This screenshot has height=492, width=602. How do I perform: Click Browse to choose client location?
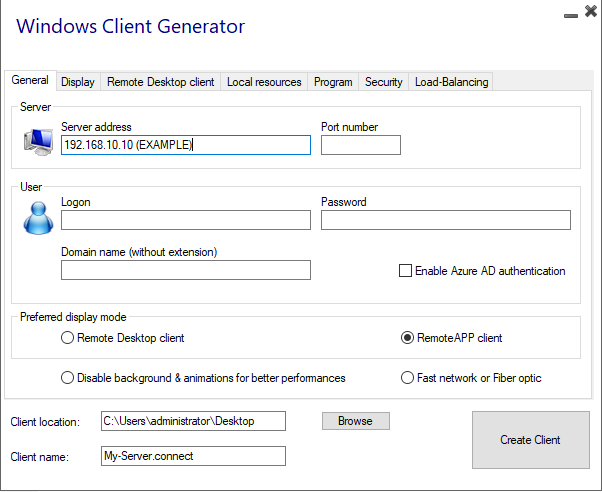click(355, 421)
